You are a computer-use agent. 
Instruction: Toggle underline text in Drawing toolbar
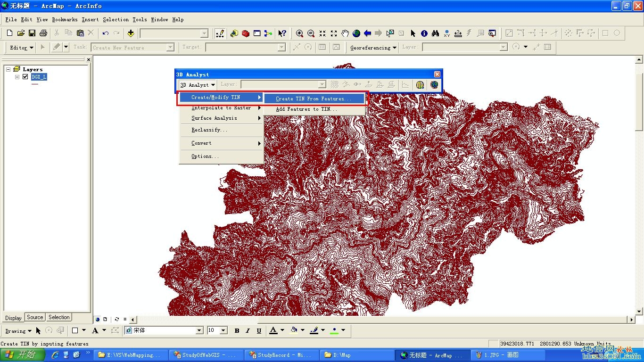(259, 331)
